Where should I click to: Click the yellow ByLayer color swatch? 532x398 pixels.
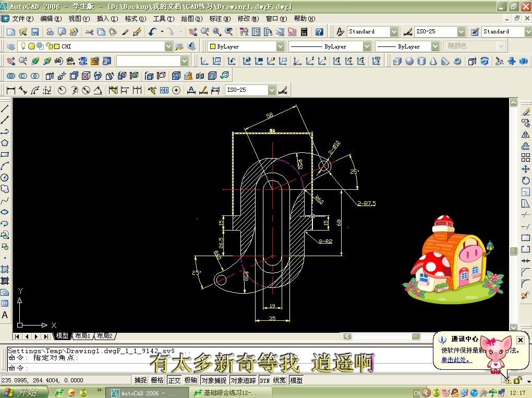point(213,46)
